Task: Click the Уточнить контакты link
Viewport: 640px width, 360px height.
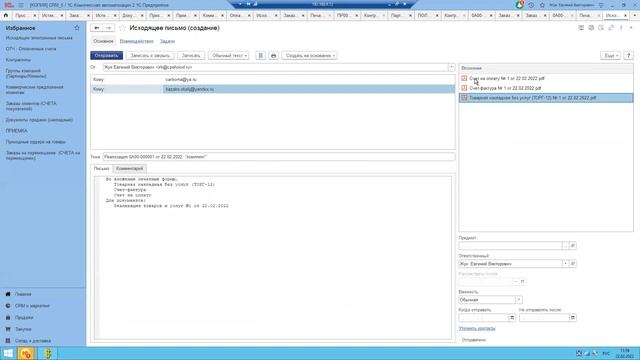Action: coord(477,328)
